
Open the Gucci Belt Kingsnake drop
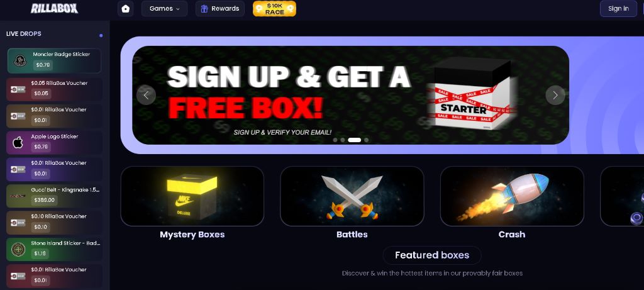54,196
